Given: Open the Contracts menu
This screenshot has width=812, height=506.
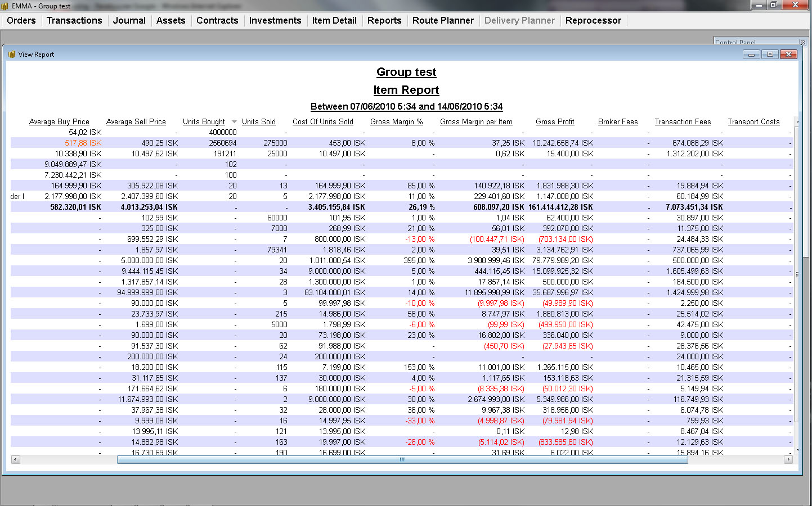Looking at the screenshot, I should [x=217, y=20].
